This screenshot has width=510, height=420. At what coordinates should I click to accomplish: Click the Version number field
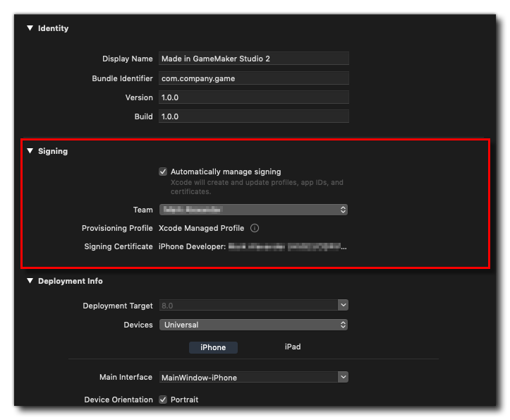click(253, 97)
